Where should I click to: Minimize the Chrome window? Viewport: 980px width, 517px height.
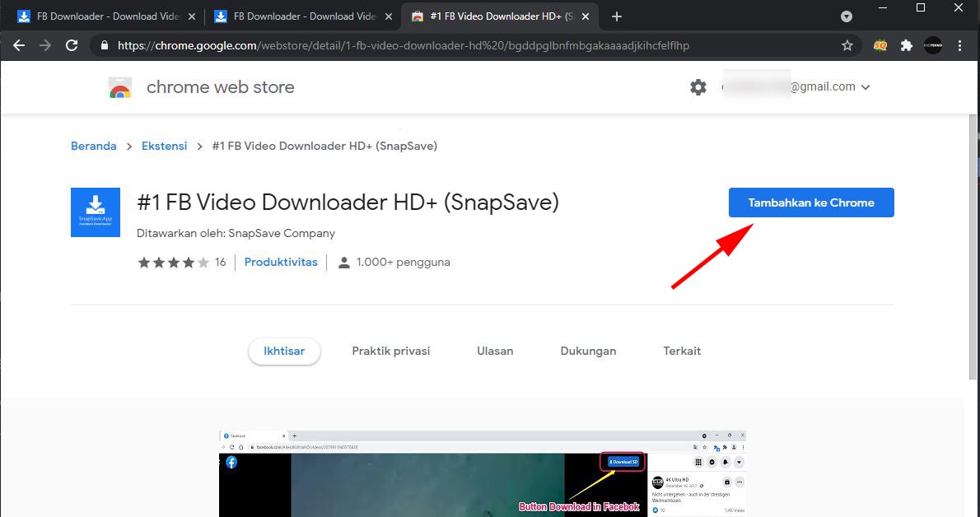pyautogui.click(x=883, y=8)
